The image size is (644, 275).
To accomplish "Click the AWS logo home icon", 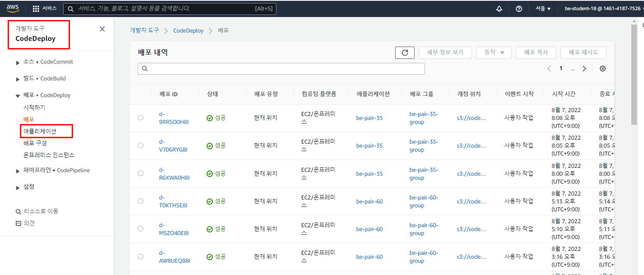I will coord(12,8).
